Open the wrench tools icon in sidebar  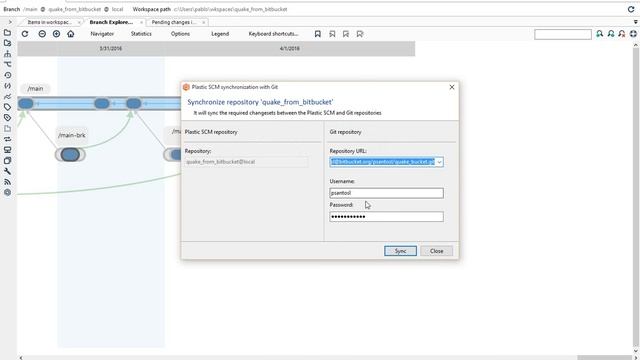[7, 171]
